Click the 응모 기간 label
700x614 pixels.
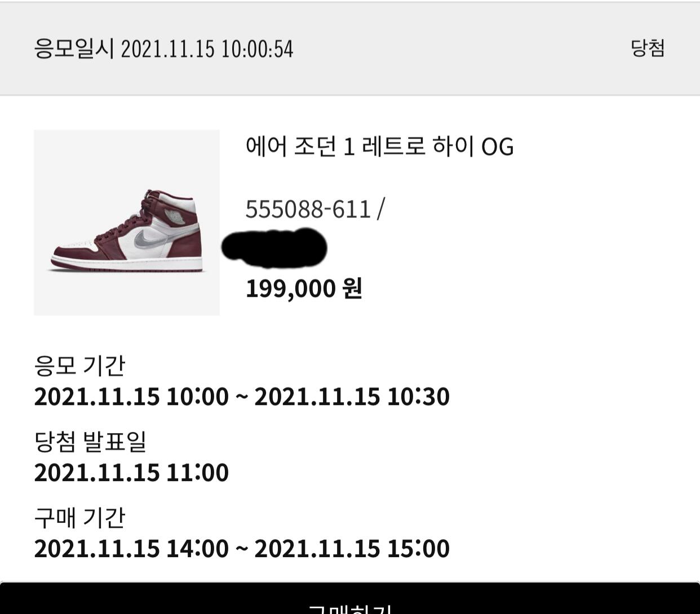click(79, 366)
